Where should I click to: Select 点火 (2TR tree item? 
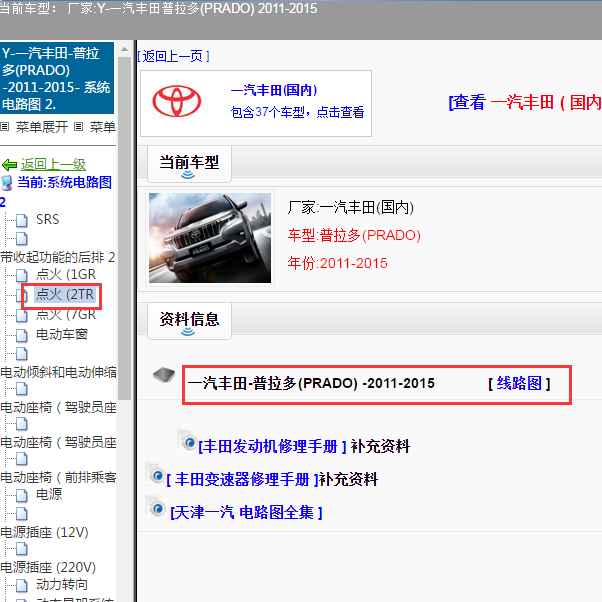[x=65, y=294]
